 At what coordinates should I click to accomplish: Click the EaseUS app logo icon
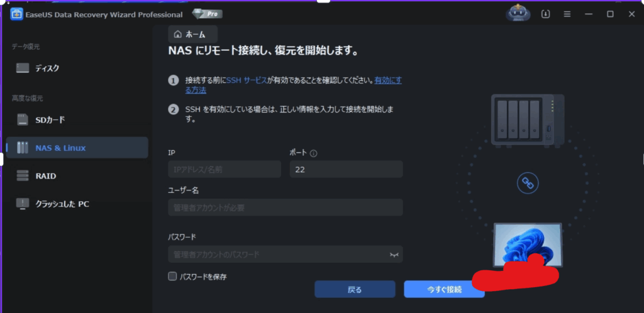click(x=17, y=14)
